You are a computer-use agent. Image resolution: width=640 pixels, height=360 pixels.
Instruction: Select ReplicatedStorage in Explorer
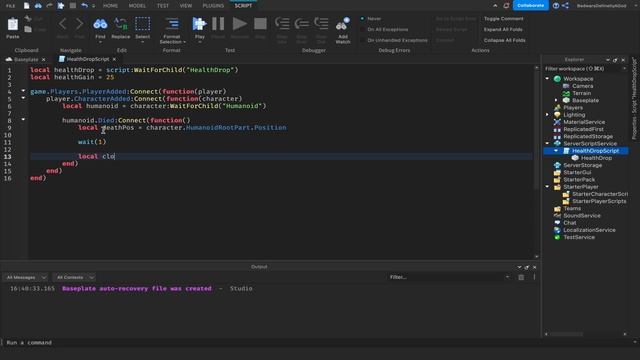588,136
